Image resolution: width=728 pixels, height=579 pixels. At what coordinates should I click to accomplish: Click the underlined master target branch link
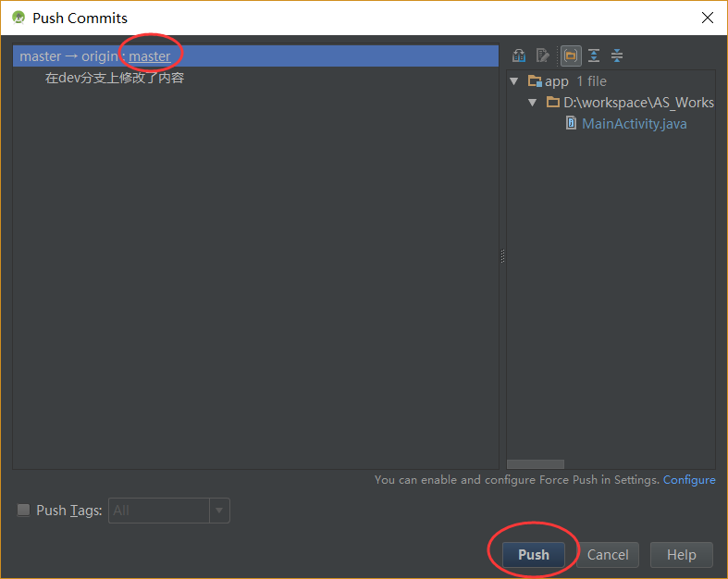click(150, 56)
